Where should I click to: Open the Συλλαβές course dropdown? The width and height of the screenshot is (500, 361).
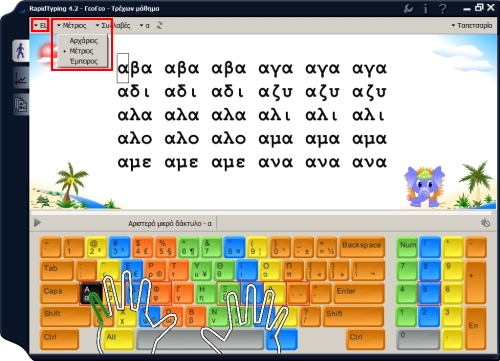click(113, 25)
